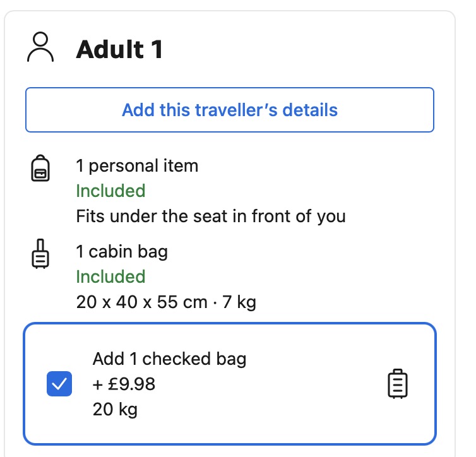Click the '1 cabin bag' text
This screenshot has width=476, height=457.
coord(122,252)
